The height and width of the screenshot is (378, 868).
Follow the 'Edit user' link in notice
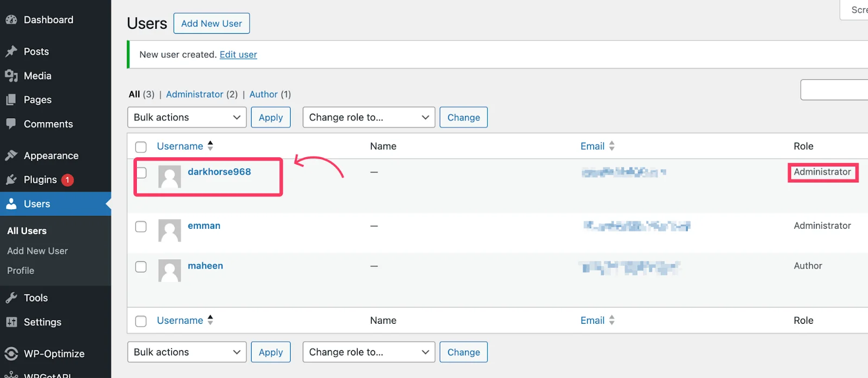[x=238, y=55]
